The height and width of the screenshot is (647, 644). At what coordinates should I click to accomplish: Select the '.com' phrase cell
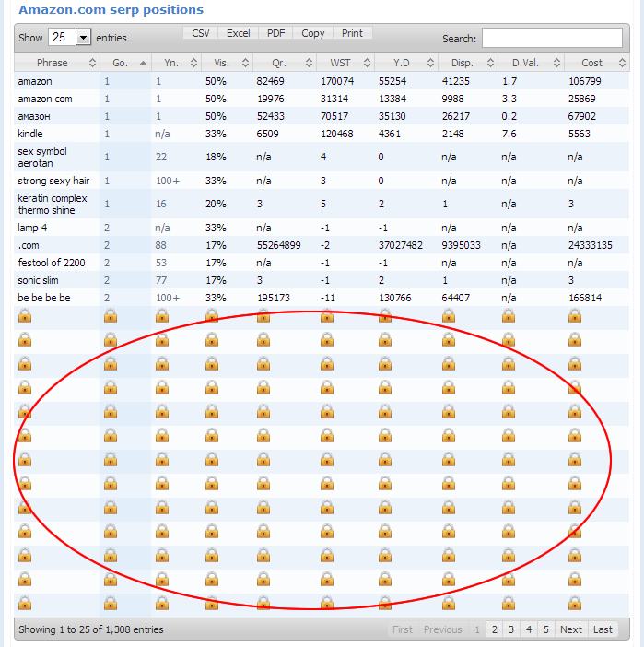(x=57, y=245)
